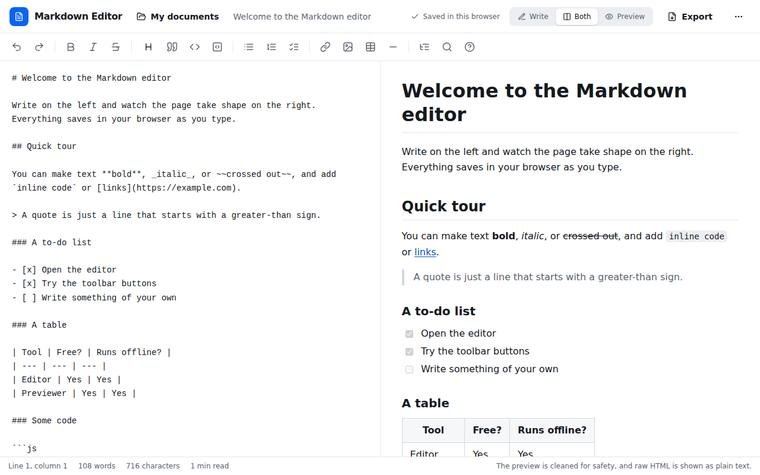Insert a link via toolbar
Viewport: 760px width, 475px height.
click(x=325, y=47)
